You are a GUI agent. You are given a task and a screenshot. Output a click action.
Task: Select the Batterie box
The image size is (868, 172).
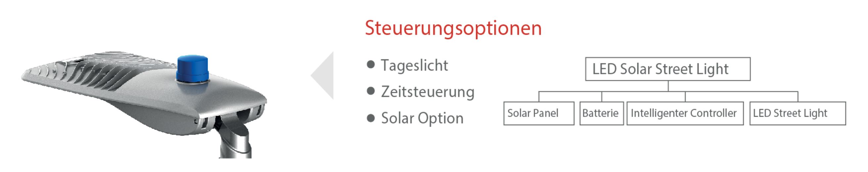602,113
